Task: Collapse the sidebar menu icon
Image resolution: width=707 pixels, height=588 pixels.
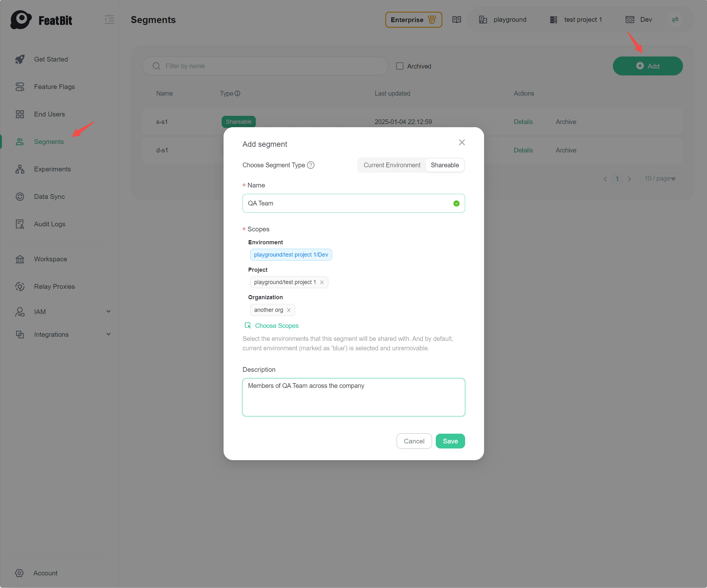Action: (x=110, y=20)
